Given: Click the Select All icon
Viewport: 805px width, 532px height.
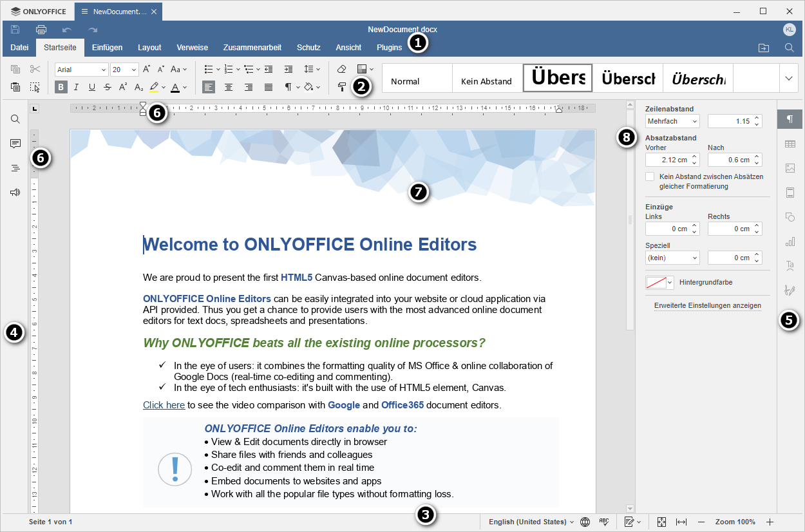Looking at the screenshot, I should coord(35,87).
